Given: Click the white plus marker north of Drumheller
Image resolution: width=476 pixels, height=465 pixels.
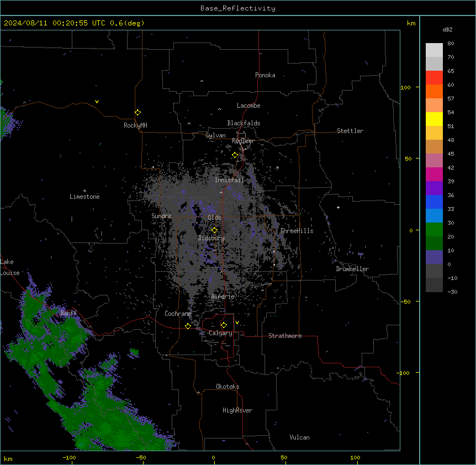Looking at the screenshot, I should (x=338, y=207).
